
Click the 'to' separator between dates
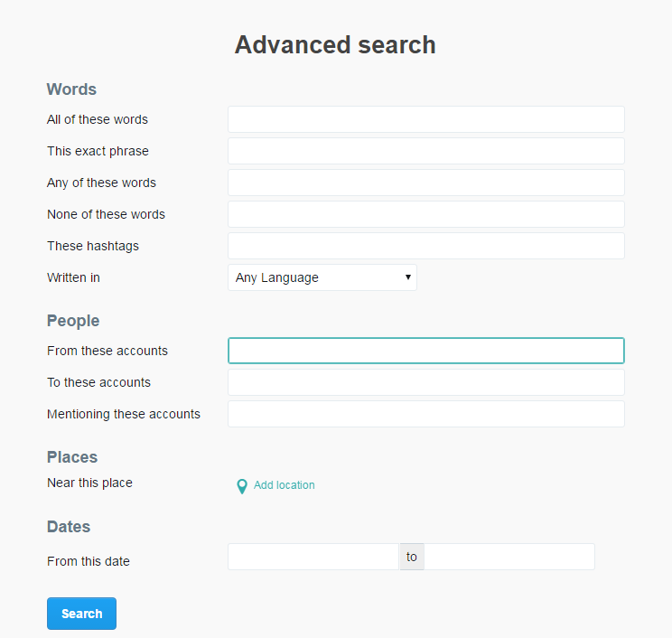[412, 557]
